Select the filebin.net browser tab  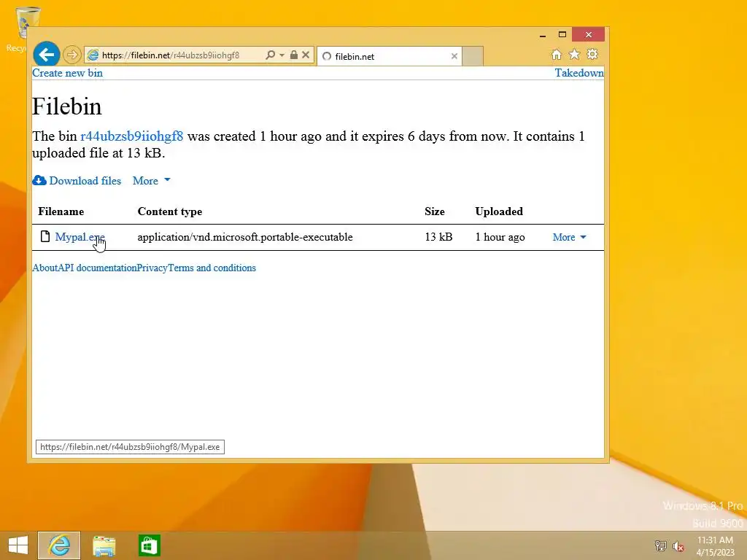click(389, 56)
